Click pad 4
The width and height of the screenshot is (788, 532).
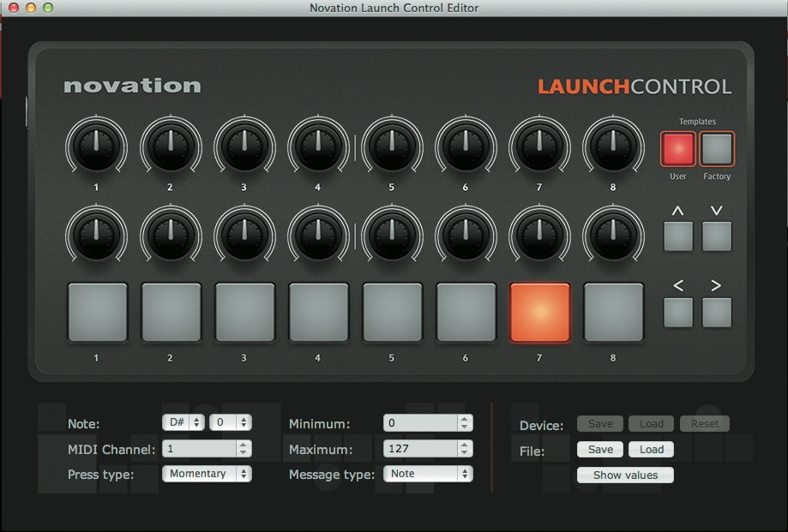click(319, 312)
